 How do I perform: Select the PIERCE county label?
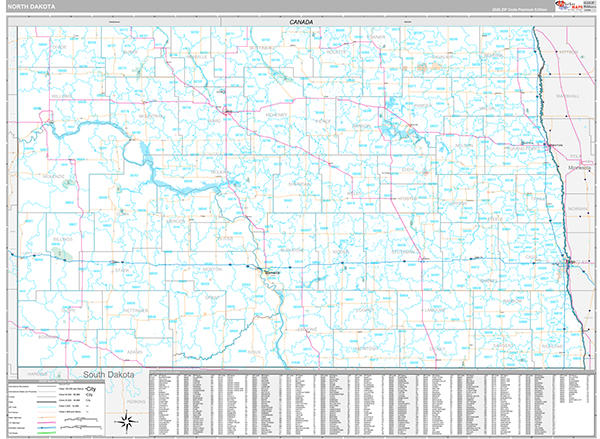(323, 121)
